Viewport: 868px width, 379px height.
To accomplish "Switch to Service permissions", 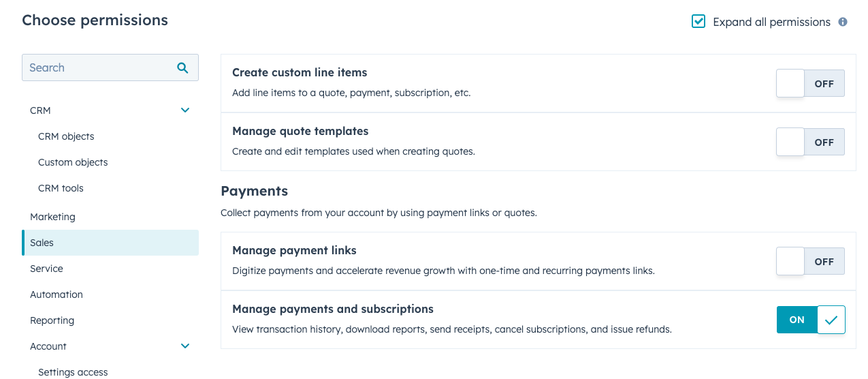I will click(46, 269).
